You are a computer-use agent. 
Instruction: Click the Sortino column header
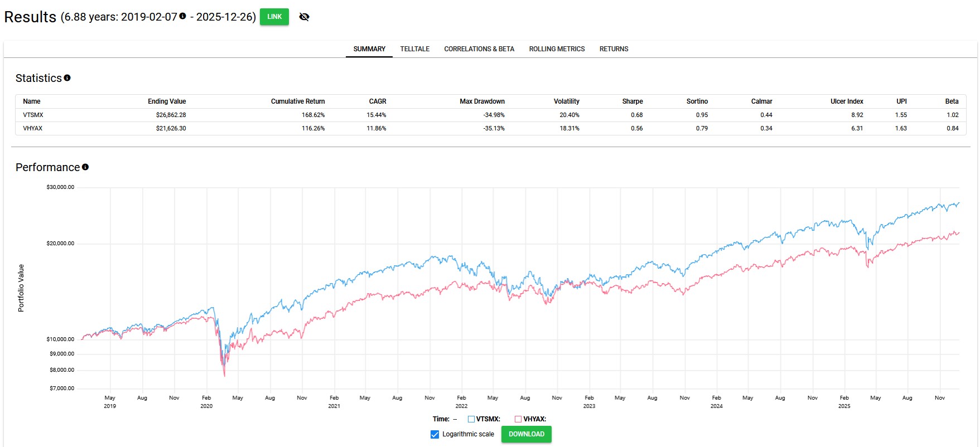697,101
